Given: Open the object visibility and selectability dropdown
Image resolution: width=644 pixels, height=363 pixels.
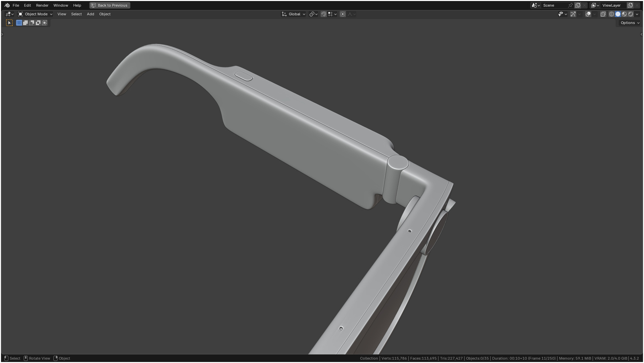Looking at the screenshot, I should click(562, 14).
